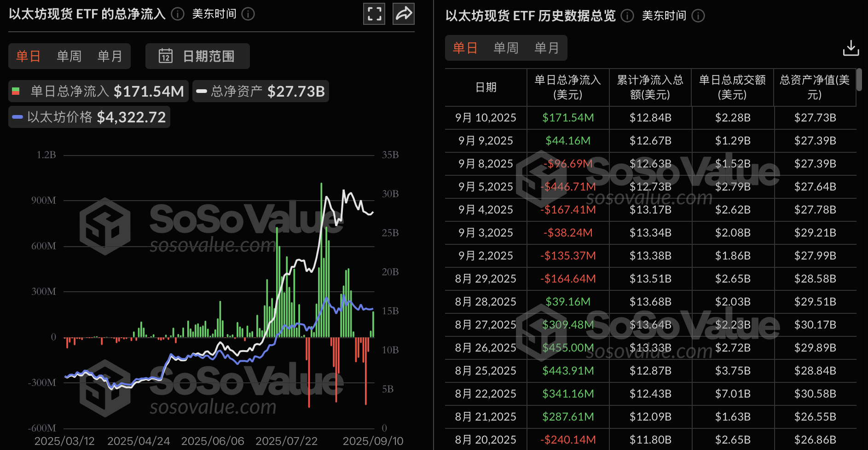Open info icon beside 以太坊现货 ETF 的总净流入
This screenshot has width=868, height=450.
click(178, 14)
